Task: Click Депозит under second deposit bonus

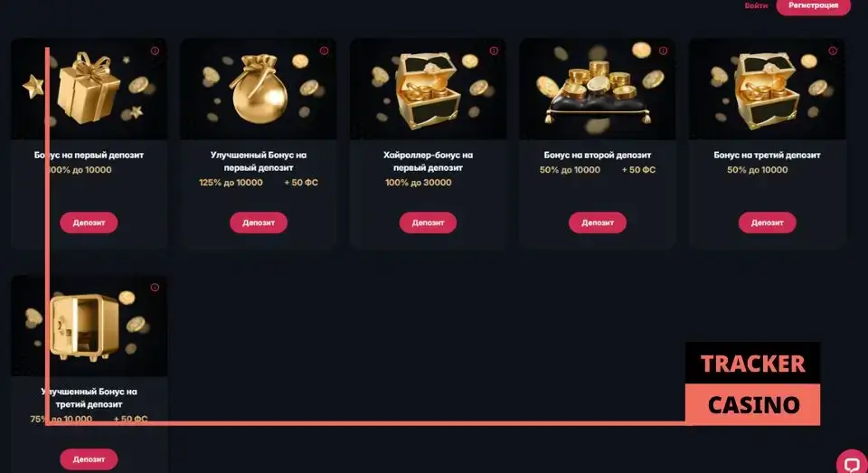Action: click(598, 222)
